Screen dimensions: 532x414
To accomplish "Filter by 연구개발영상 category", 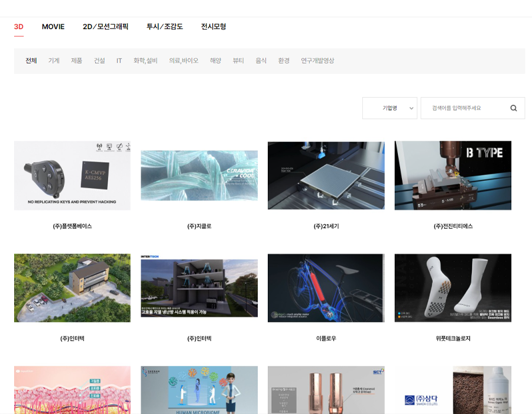I will 317,61.
